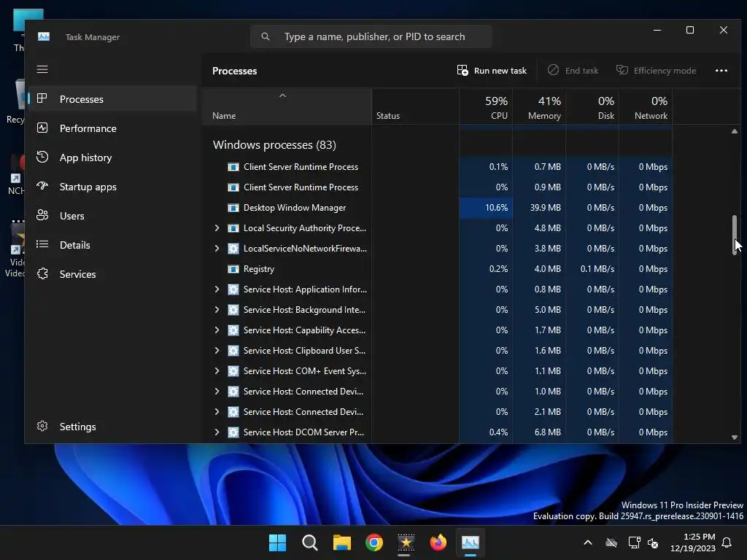Click the Registry process icon

233,269
